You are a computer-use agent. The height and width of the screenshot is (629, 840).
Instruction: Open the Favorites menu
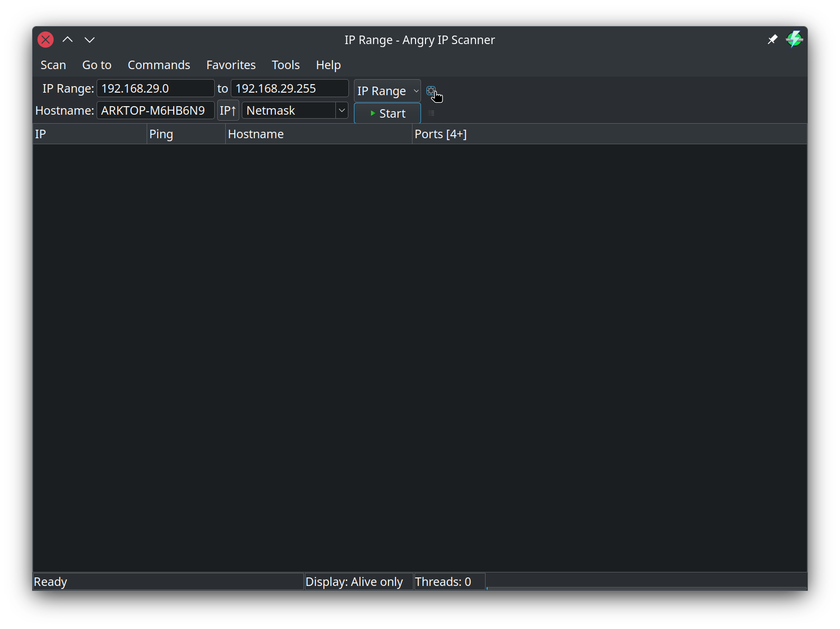231,65
